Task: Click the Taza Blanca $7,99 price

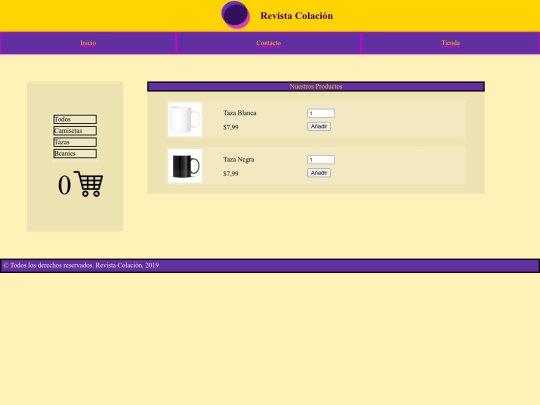Action: pyautogui.click(x=231, y=127)
